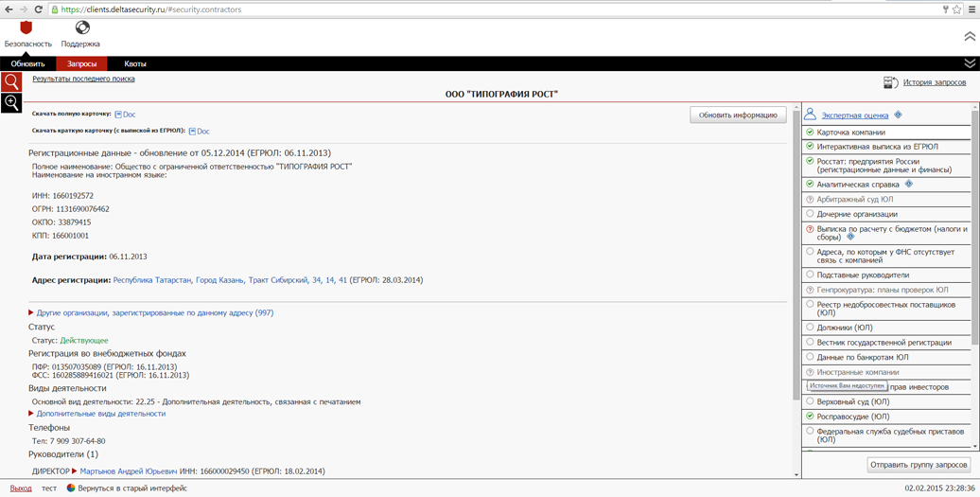The width and height of the screenshot is (980, 497).
Task: Click diamond info icon beside Экспертная оценка
Action: 898,115
